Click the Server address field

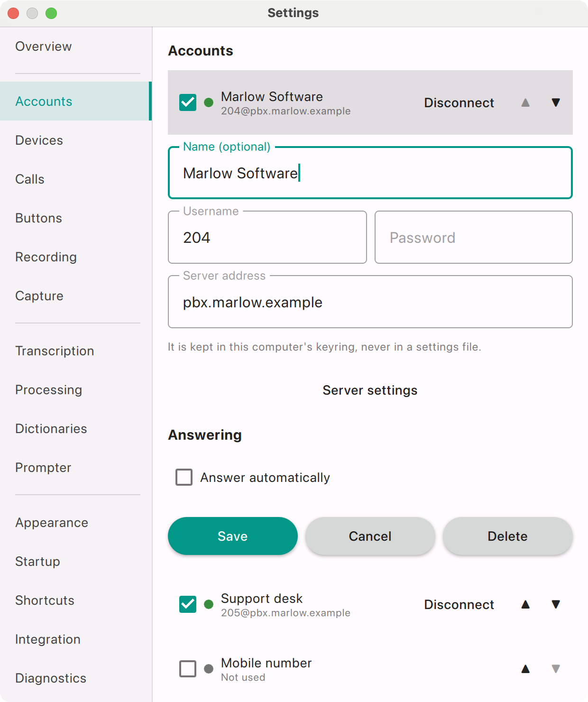click(x=370, y=302)
